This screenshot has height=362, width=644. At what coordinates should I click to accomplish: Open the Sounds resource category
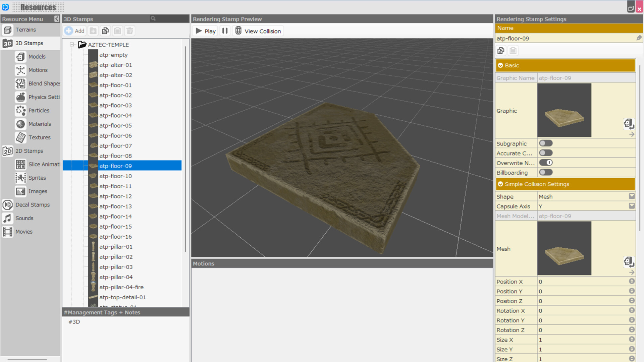(24, 218)
